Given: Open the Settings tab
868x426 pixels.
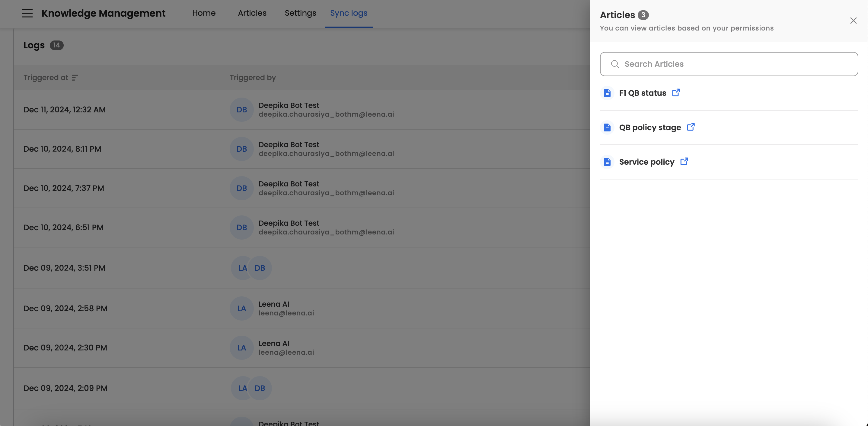Looking at the screenshot, I should 300,13.
